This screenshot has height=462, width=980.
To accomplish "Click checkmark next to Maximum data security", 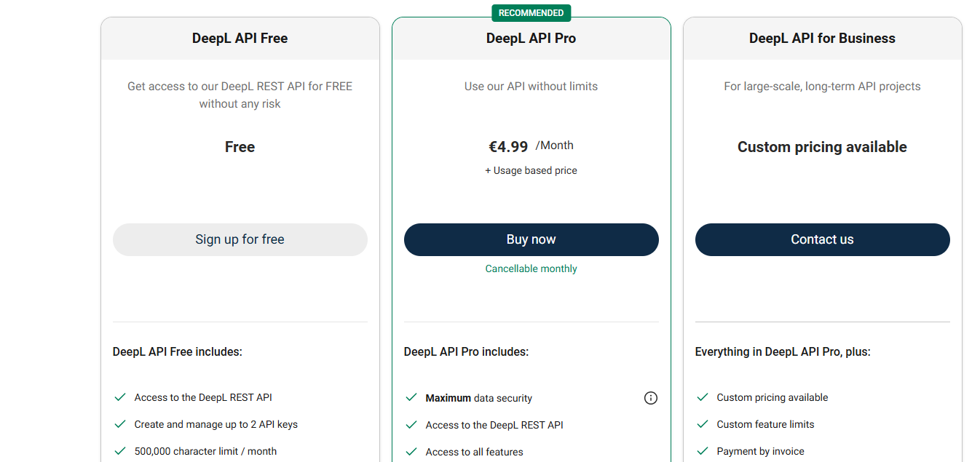I will point(411,398).
